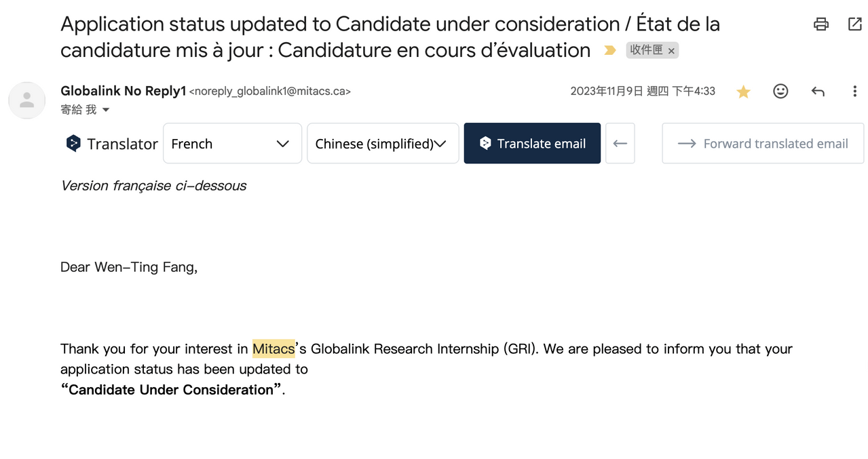Click the print icon

pyautogui.click(x=820, y=24)
